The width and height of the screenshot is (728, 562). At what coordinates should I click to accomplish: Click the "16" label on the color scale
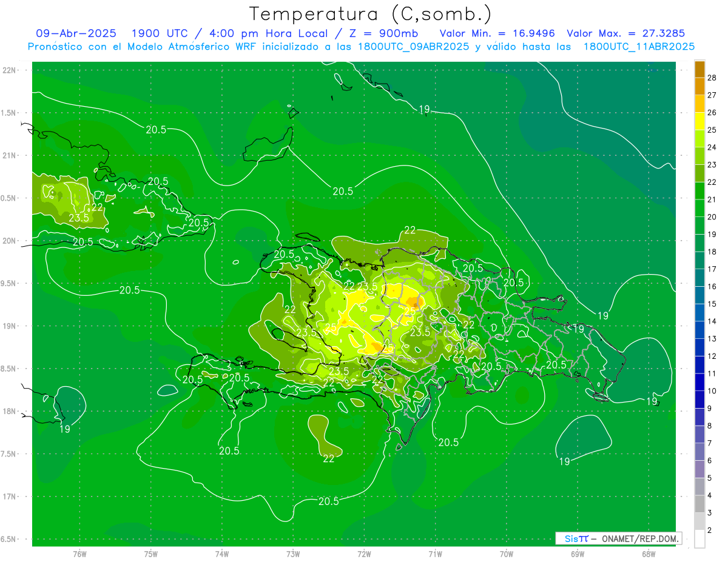click(713, 287)
